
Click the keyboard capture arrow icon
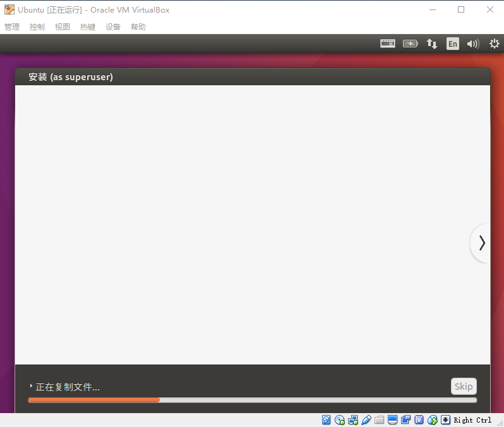click(446, 420)
